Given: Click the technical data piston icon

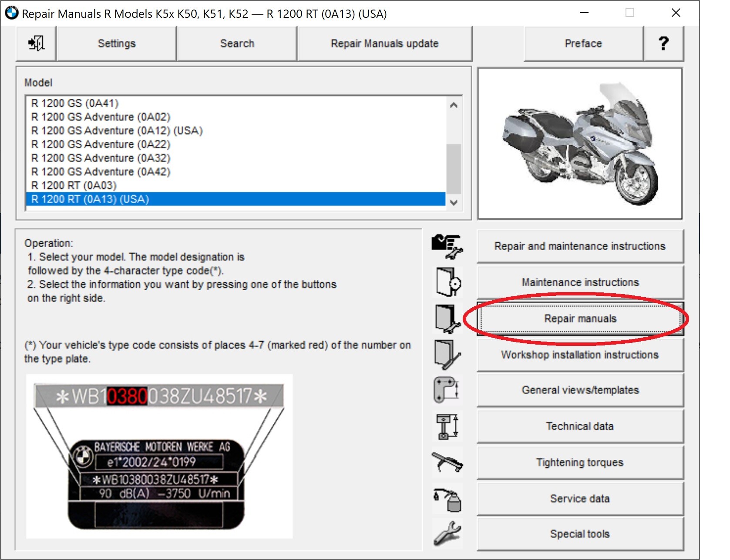Looking at the screenshot, I should click(447, 426).
